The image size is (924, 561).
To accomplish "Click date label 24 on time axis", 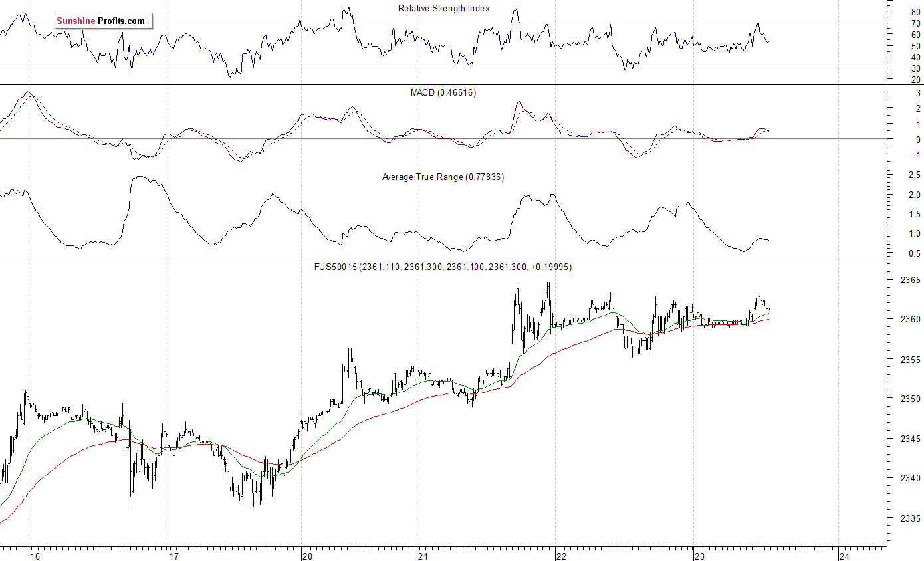I will [x=844, y=556].
